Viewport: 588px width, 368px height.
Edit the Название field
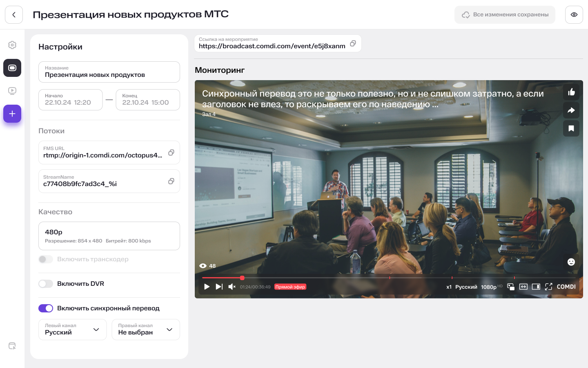click(x=109, y=72)
